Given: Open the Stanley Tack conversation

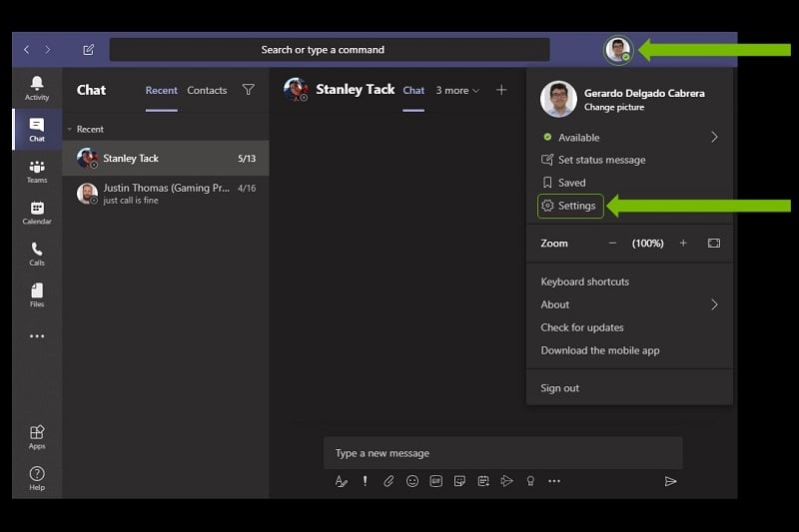Looking at the screenshot, I should (166, 159).
